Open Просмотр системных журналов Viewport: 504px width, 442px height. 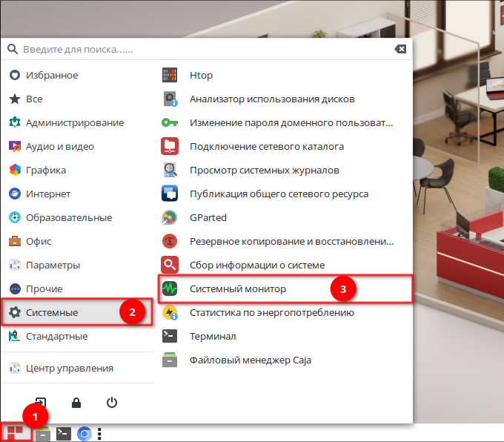[x=264, y=170]
